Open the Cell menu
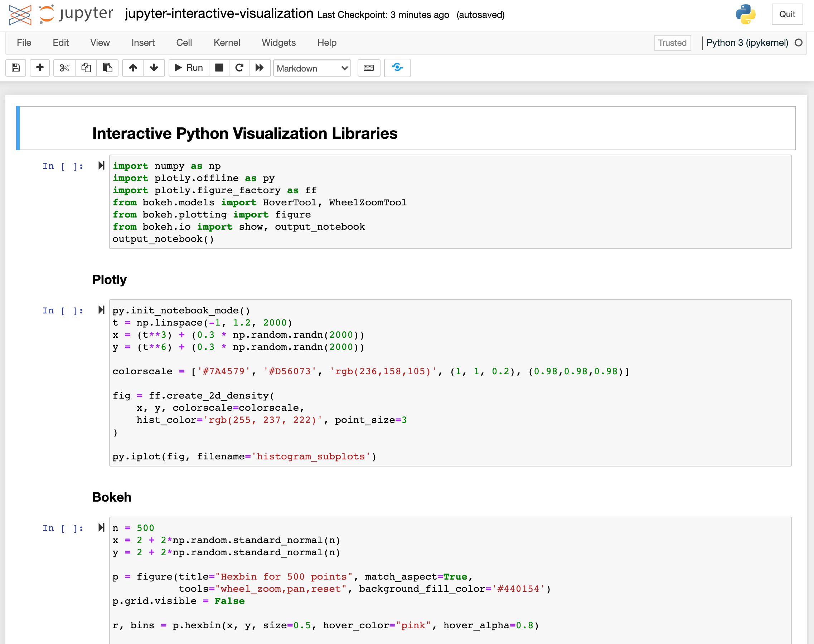Screen dimensions: 814x644 pos(184,42)
